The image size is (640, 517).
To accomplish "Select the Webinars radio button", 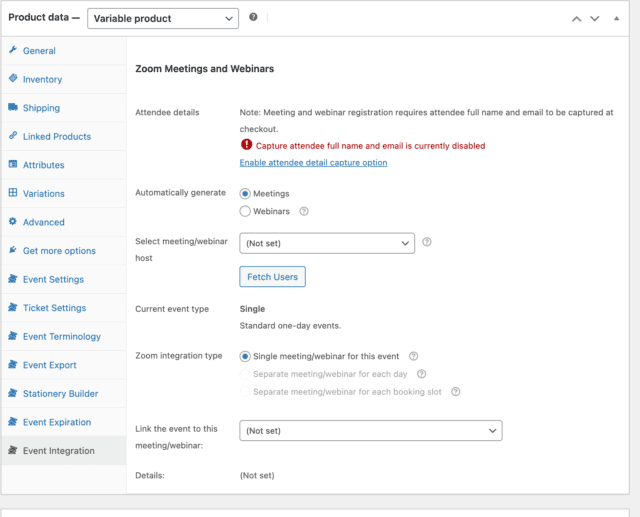I will (x=245, y=212).
